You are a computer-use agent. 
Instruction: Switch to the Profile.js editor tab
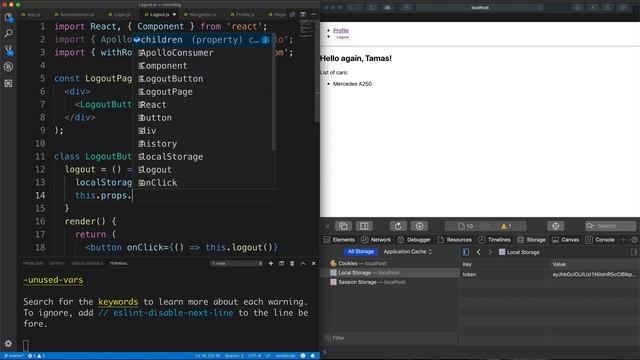tap(242, 14)
